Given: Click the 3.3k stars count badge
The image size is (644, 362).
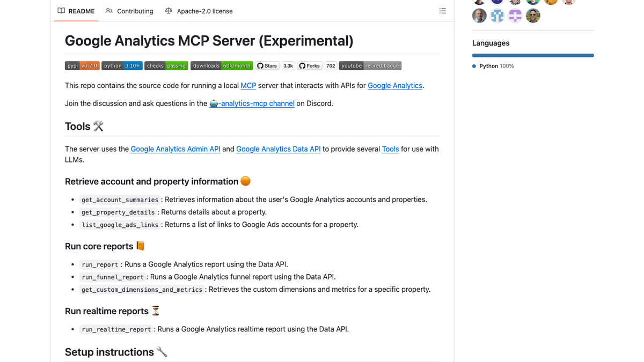Looking at the screenshot, I should point(288,65).
